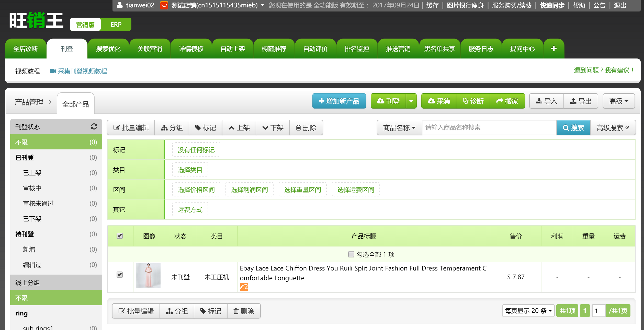Select 已上架 status in sidebar

(x=56, y=173)
